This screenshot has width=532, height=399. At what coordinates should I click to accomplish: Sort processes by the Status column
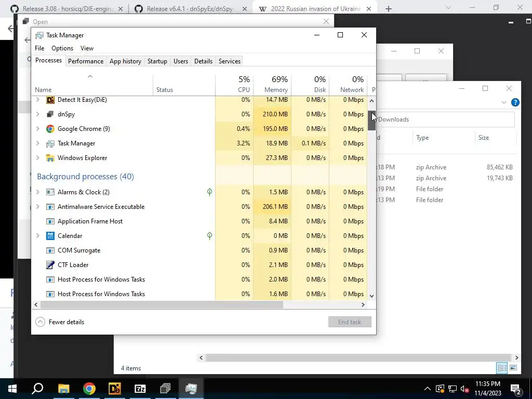pyautogui.click(x=184, y=84)
